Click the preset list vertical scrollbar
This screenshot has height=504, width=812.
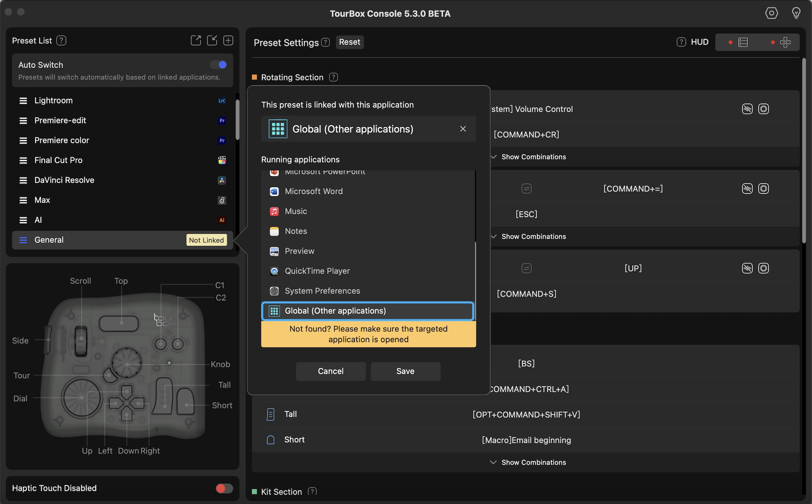click(x=237, y=120)
